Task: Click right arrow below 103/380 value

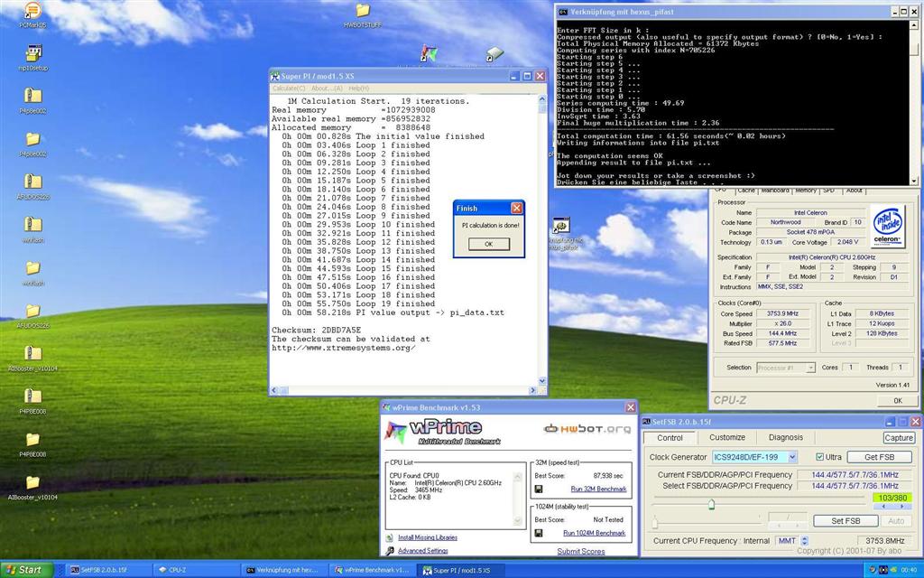Action: 901,508
